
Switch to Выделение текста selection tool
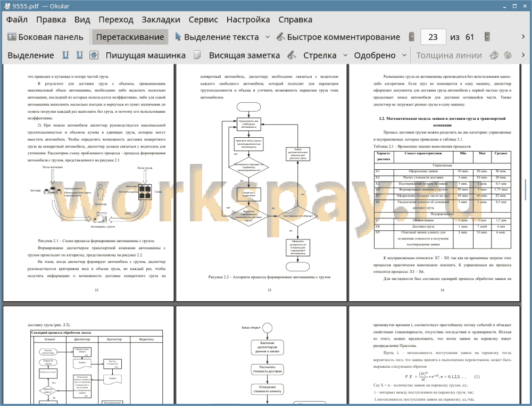coord(217,37)
